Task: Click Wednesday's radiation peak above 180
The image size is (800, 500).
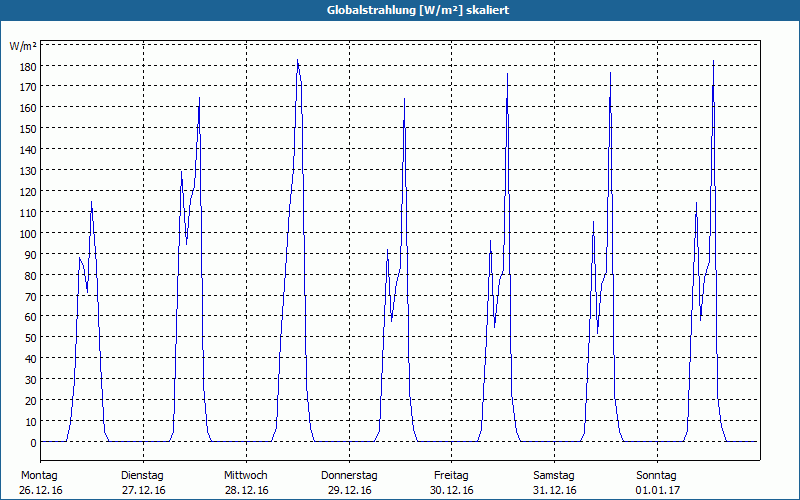Action: 297,60
